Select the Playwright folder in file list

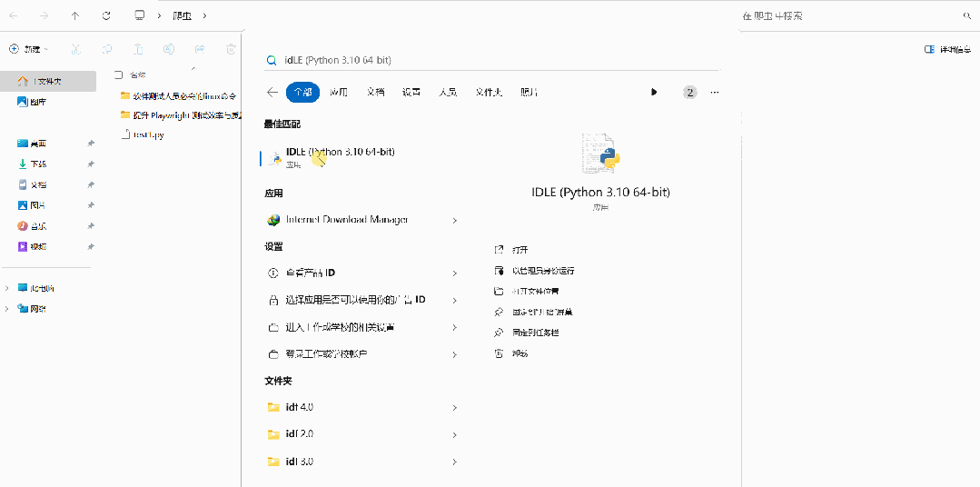(x=180, y=115)
